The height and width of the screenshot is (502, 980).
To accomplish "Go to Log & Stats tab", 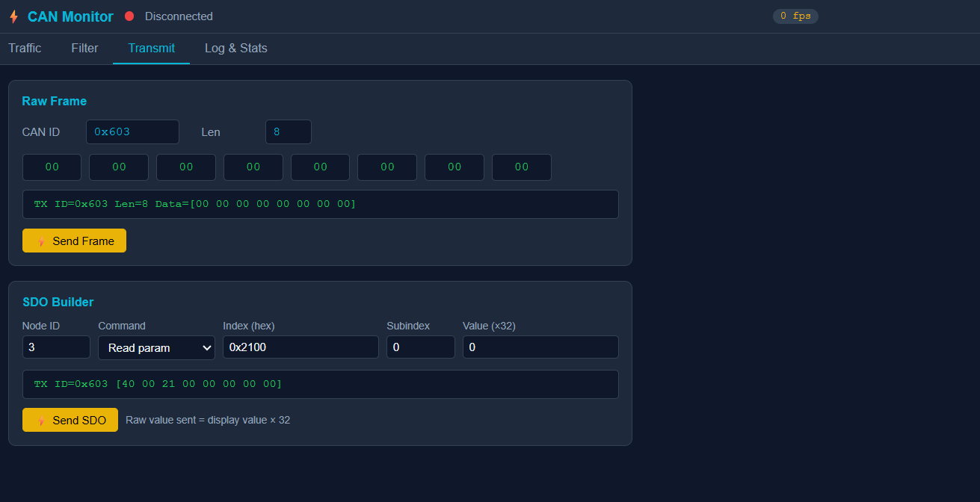I will click(x=235, y=49).
